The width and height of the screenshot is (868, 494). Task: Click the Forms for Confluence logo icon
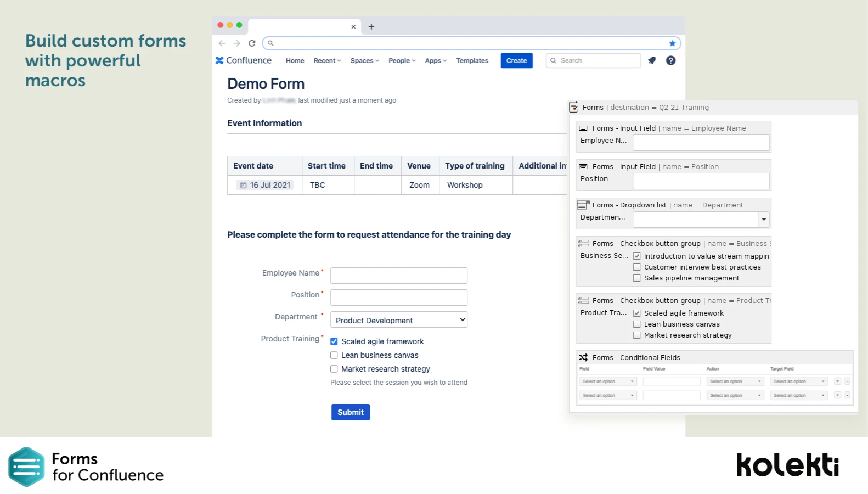click(x=26, y=467)
